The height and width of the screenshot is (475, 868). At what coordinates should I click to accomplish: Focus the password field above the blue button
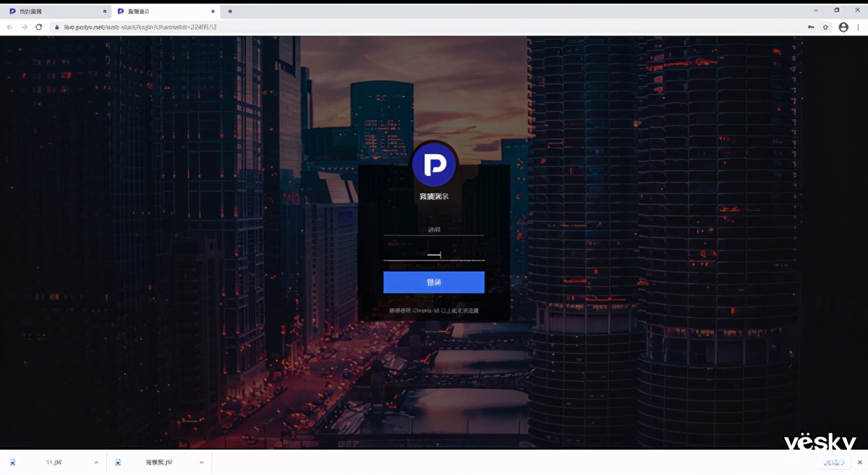click(x=434, y=254)
